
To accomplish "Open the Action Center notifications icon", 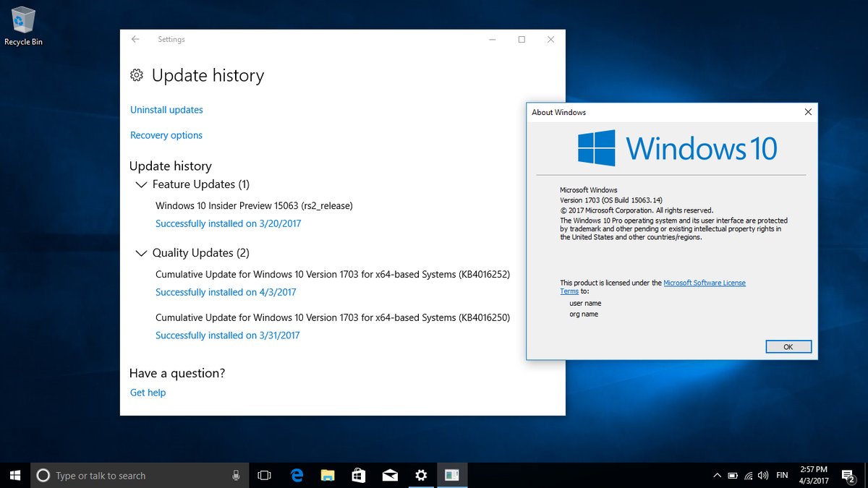I will coord(849,475).
